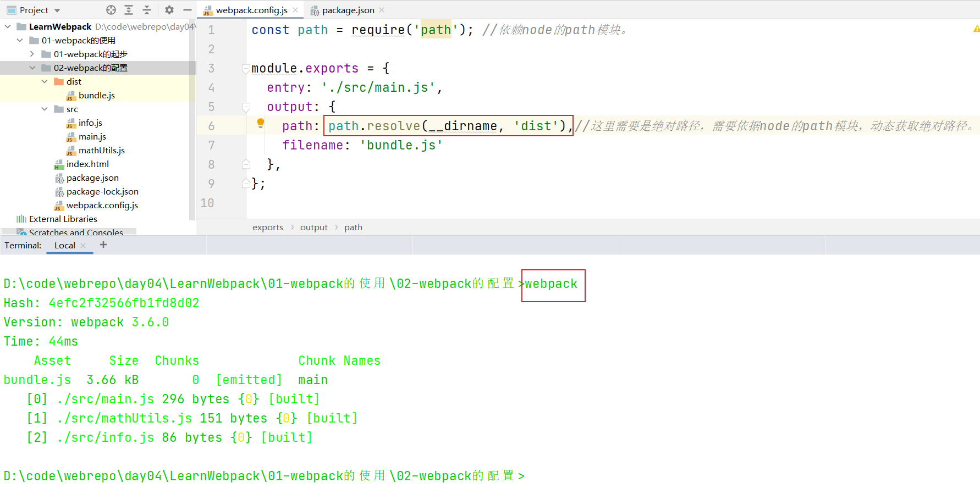Add a new terminal session
980x494 pixels.
103,245
